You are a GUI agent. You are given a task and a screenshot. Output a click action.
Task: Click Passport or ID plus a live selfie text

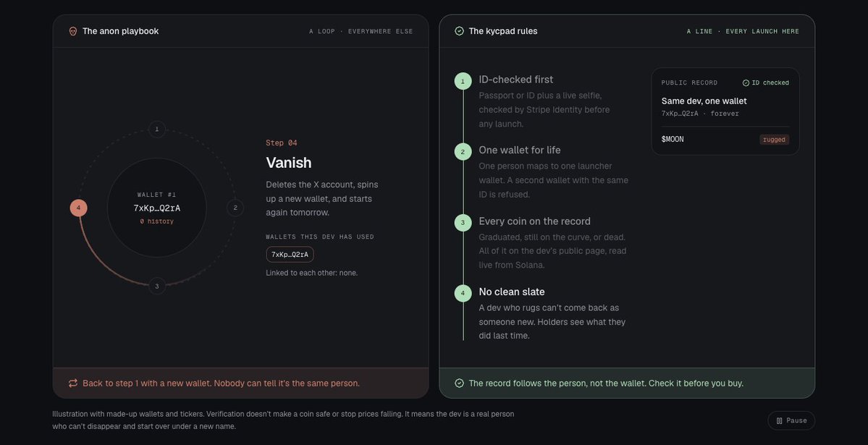[544, 109]
